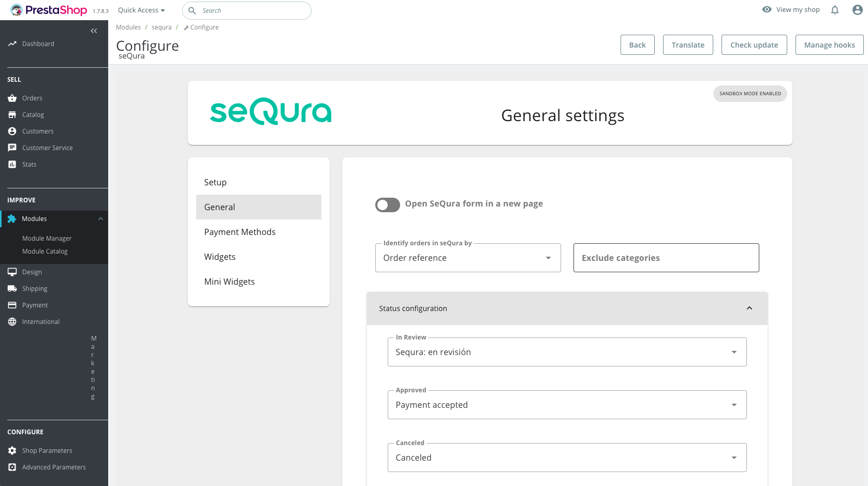The height and width of the screenshot is (486, 868).
Task: Open the Quick Access dropdown
Action: pyautogui.click(x=141, y=10)
